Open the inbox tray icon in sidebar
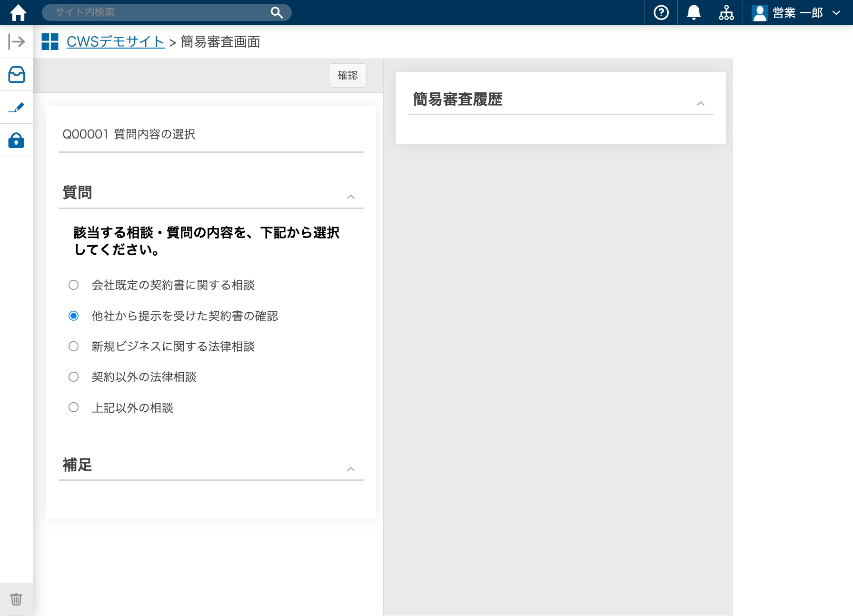The width and height of the screenshot is (853, 616). point(17,75)
